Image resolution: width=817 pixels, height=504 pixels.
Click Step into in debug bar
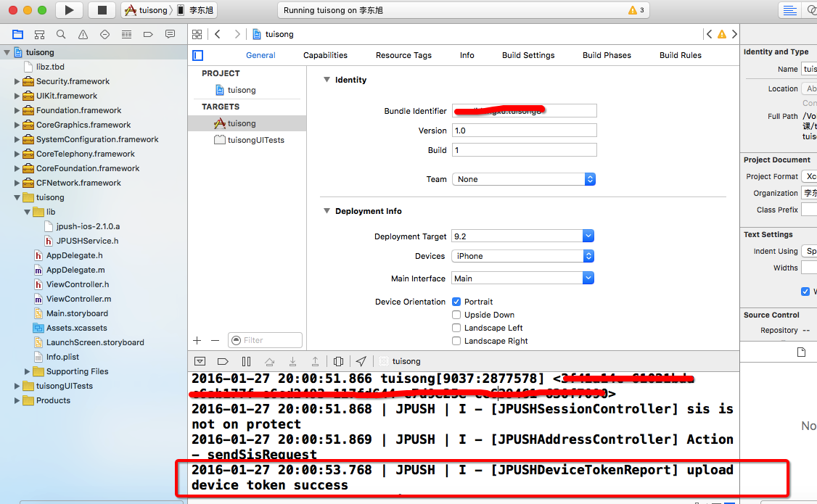293,361
